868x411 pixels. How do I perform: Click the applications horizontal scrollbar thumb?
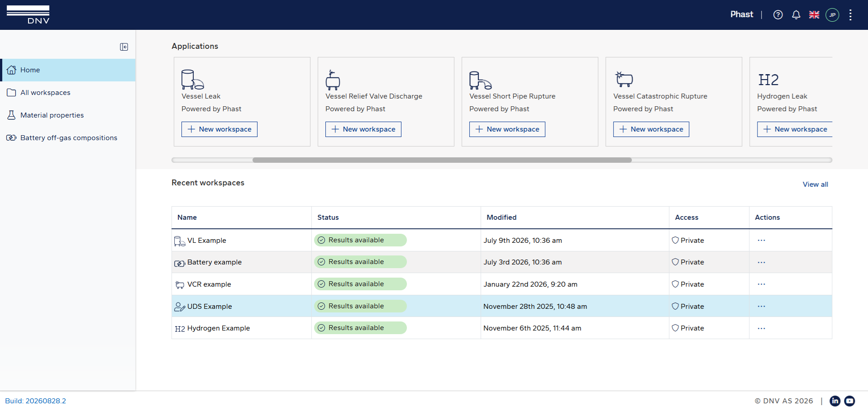pyautogui.click(x=442, y=160)
